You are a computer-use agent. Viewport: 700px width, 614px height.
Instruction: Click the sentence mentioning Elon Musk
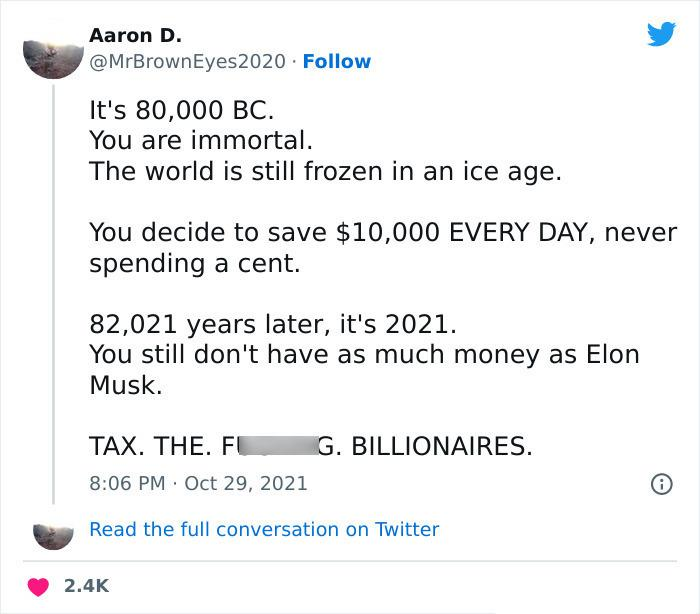364,369
